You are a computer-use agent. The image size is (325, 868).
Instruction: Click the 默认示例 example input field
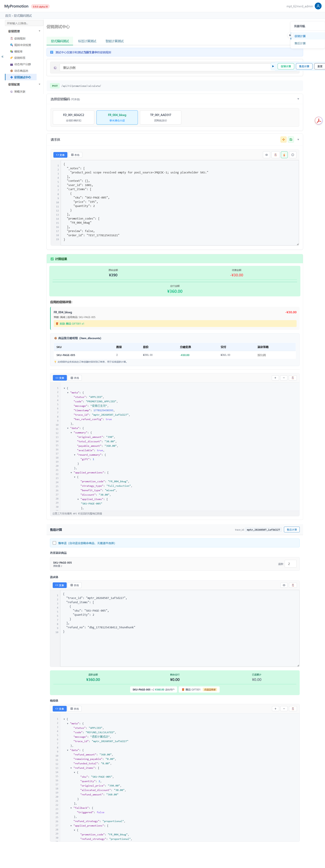click(x=165, y=68)
